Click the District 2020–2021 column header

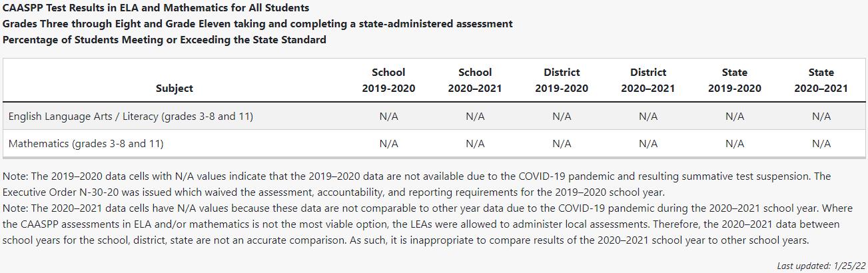(648, 80)
